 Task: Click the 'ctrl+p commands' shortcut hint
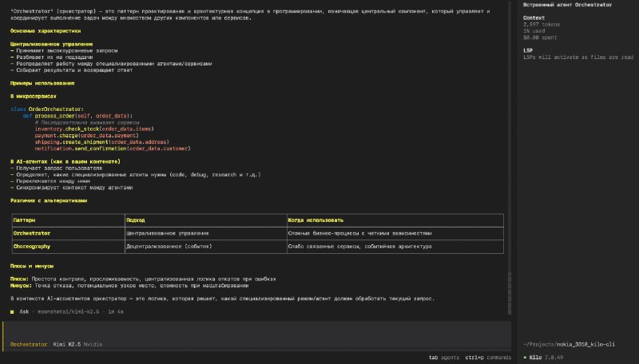click(488, 358)
